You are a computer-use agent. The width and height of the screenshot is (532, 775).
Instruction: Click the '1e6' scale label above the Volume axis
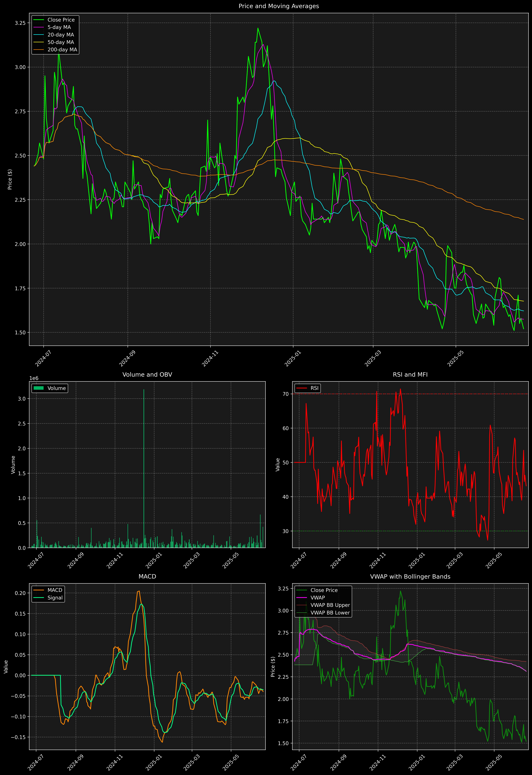coord(34,378)
